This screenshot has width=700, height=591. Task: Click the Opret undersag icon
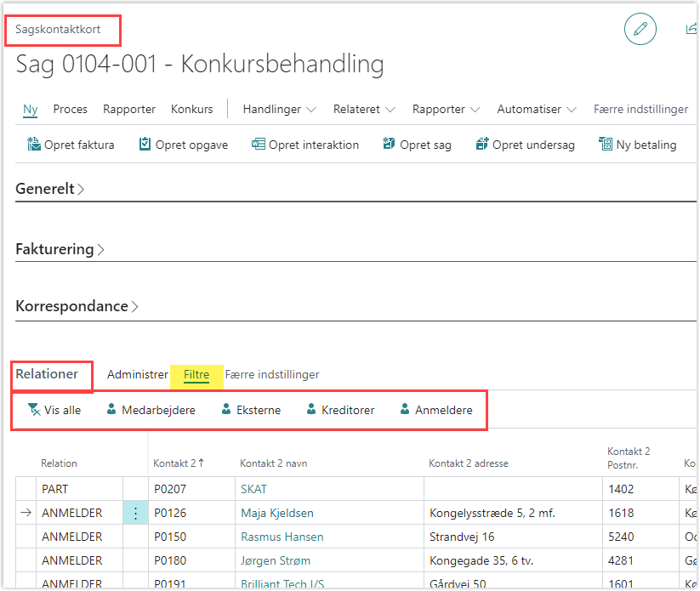point(482,145)
